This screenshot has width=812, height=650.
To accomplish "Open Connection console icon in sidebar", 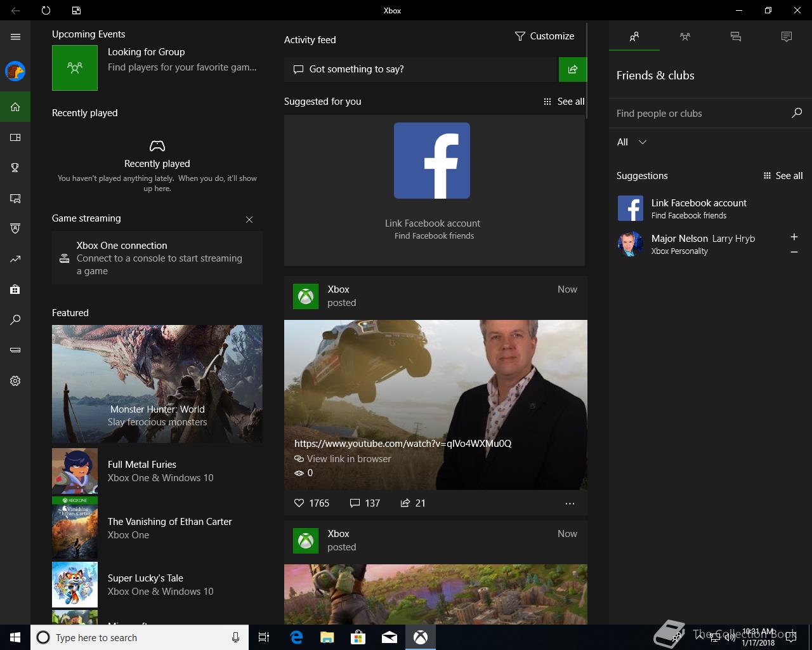I will tap(15, 350).
